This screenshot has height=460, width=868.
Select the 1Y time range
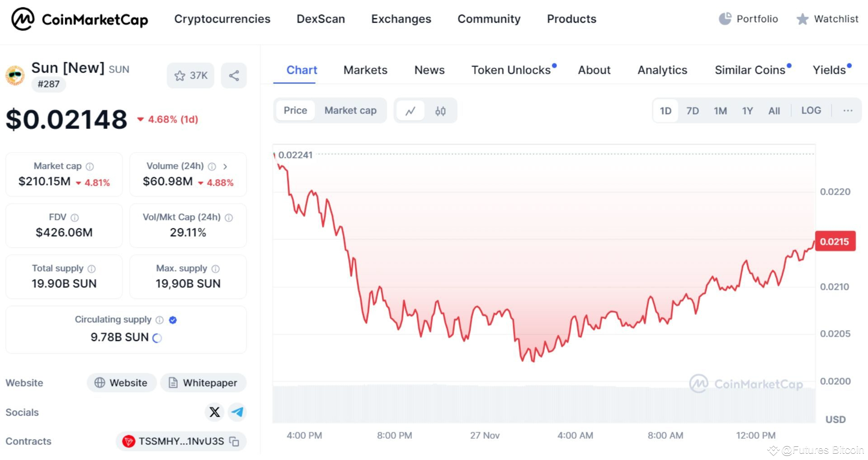747,111
